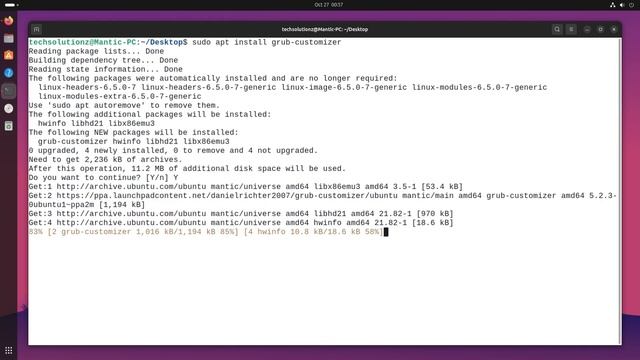The image size is (640, 360).
Task: Click the Get:4 hwinfo line
Action: point(241,222)
